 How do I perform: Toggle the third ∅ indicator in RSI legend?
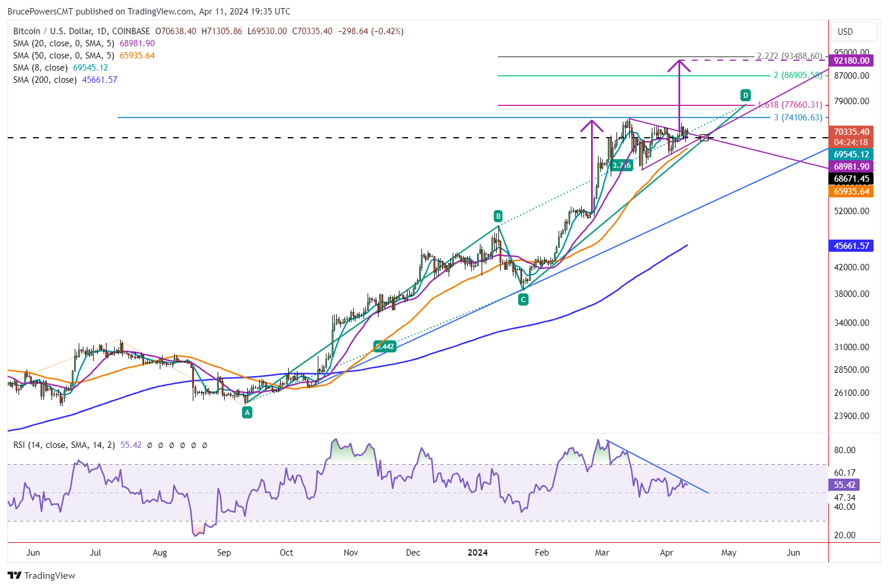coord(172,446)
